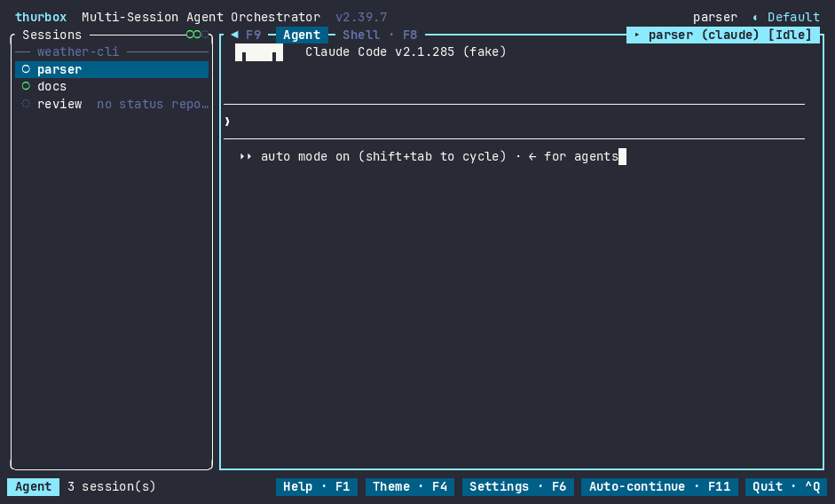The width and height of the screenshot is (835, 504).
Task: Click the F9 shortcut label
Action: click(253, 35)
